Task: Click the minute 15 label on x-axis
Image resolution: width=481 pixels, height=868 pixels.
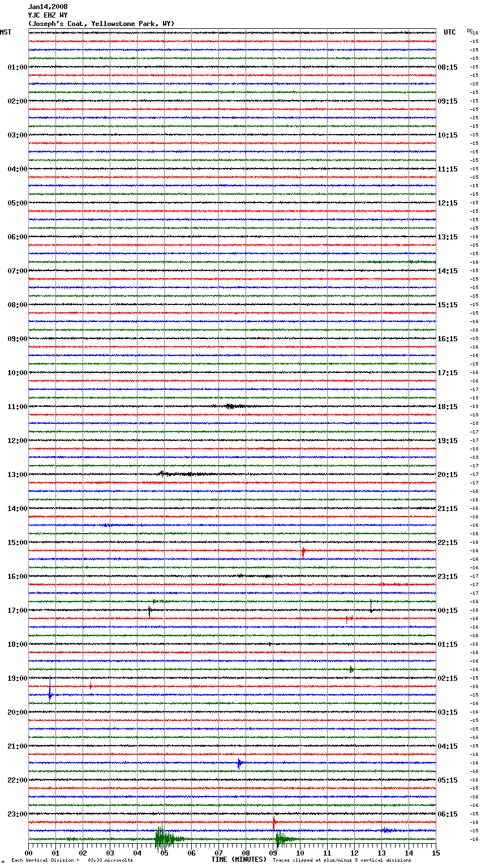Action: click(436, 853)
